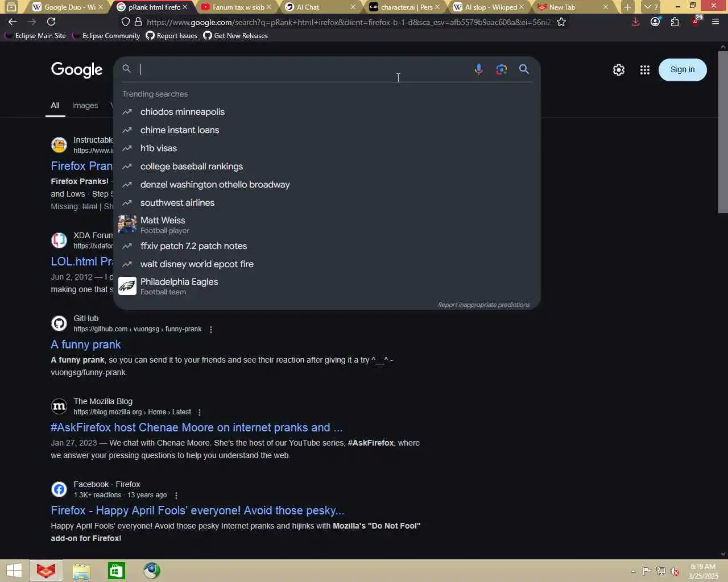Select the southwest airlines suggestion
The image size is (728, 582).
coord(326,203)
